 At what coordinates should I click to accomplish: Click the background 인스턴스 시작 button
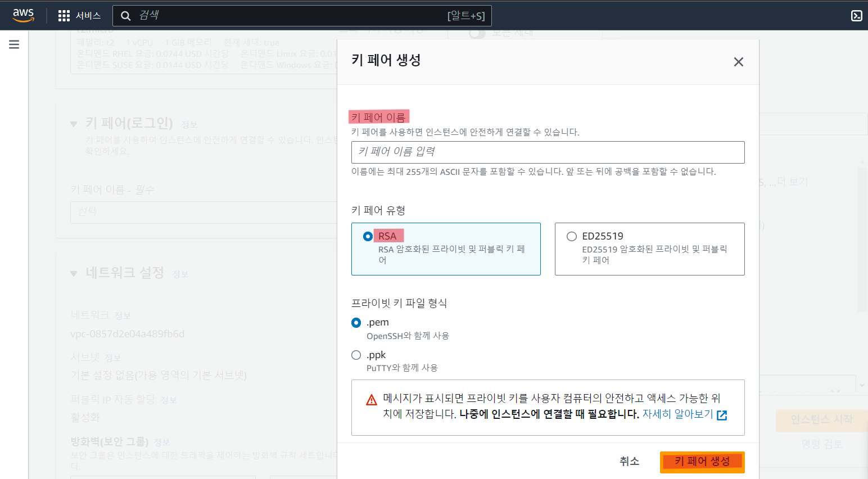coord(821,419)
